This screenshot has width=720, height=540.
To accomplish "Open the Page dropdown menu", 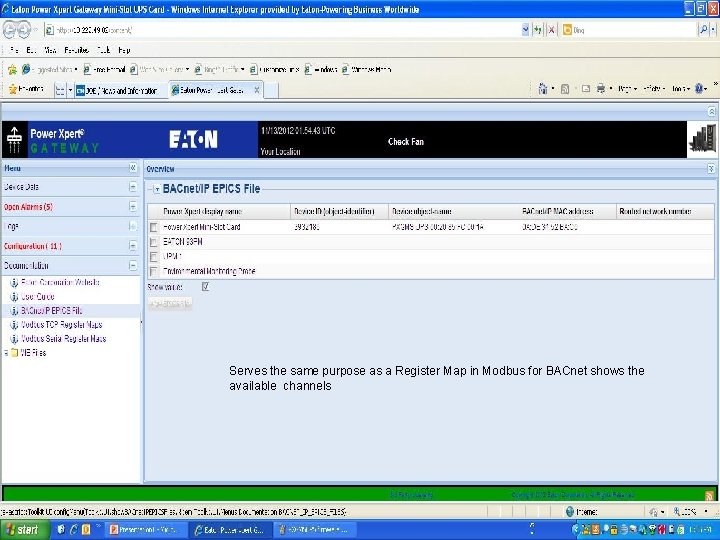I will [627, 89].
